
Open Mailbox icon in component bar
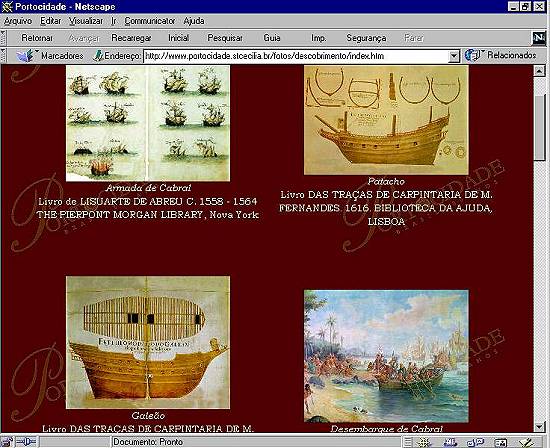click(450, 442)
